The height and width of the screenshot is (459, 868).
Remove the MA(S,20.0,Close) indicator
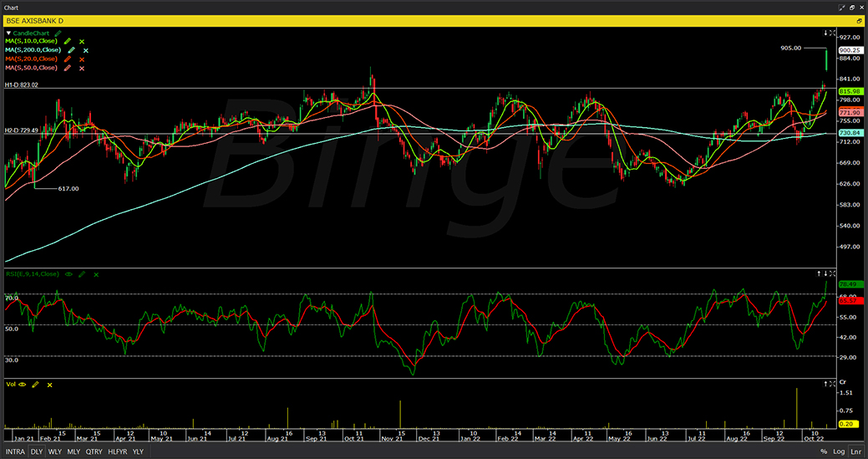(81, 59)
